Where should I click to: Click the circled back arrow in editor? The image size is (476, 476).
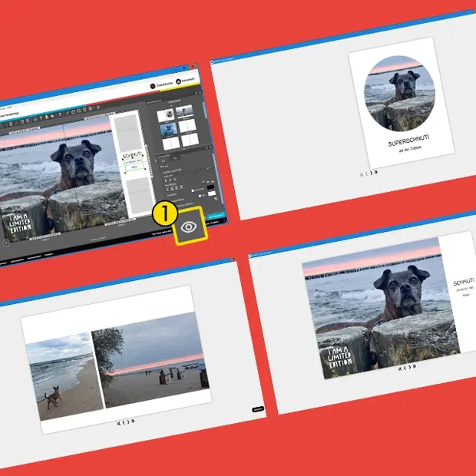(6, 243)
